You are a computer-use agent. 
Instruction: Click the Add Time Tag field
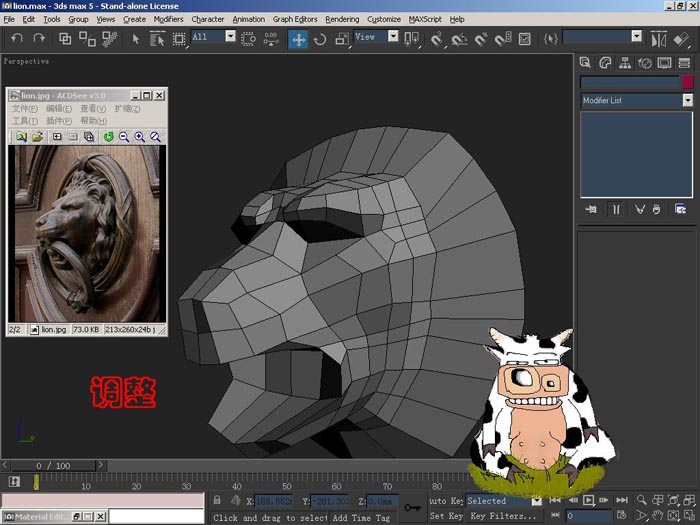361,518
